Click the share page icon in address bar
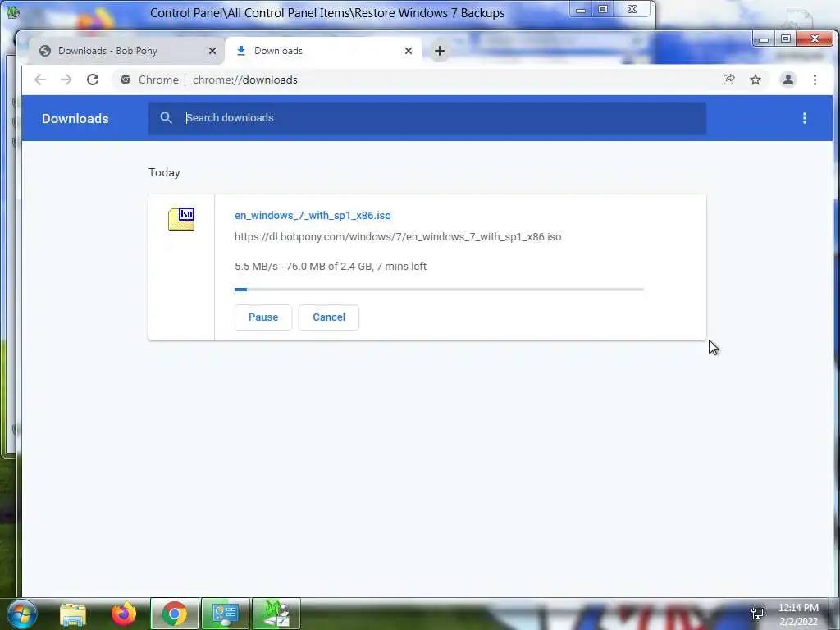This screenshot has width=840, height=630. click(x=728, y=80)
